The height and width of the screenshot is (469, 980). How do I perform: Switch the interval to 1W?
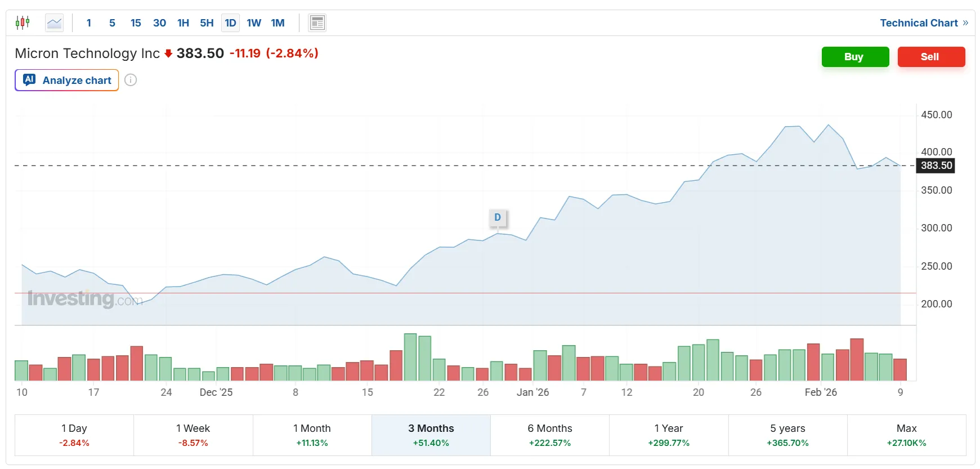pyautogui.click(x=254, y=23)
